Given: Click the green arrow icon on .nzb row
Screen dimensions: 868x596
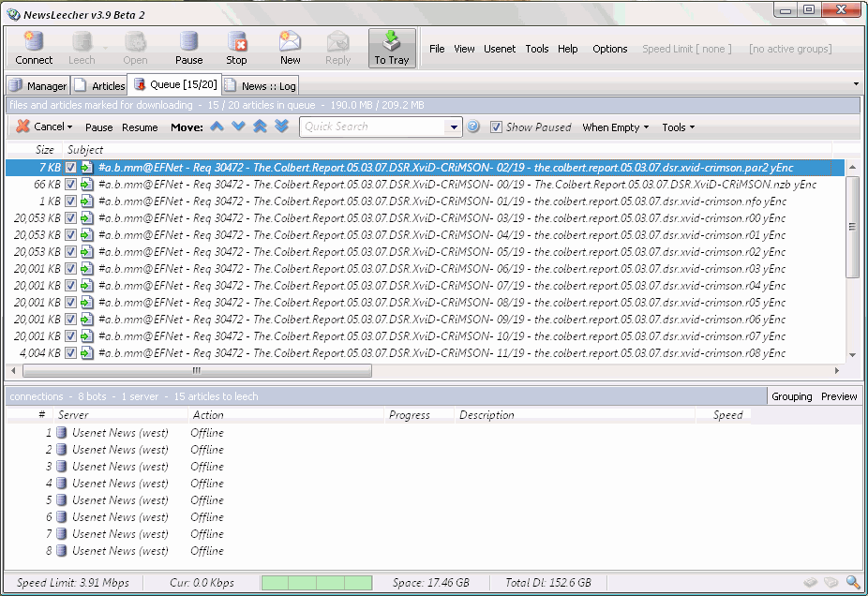Looking at the screenshot, I should [87, 185].
